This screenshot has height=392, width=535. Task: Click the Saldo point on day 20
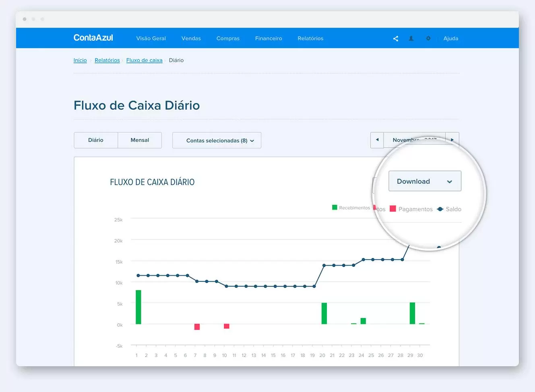(x=324, y=266)
